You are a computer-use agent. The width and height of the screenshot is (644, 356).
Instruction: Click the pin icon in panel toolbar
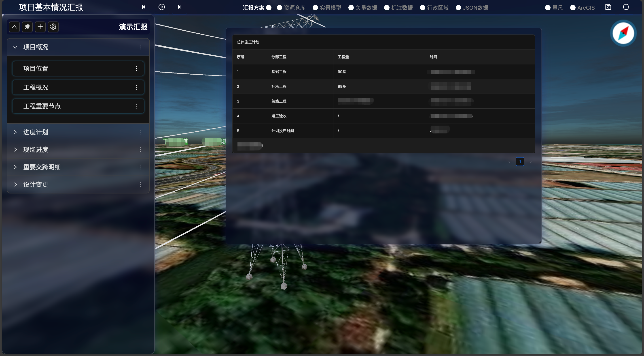[x=27, y=27]
